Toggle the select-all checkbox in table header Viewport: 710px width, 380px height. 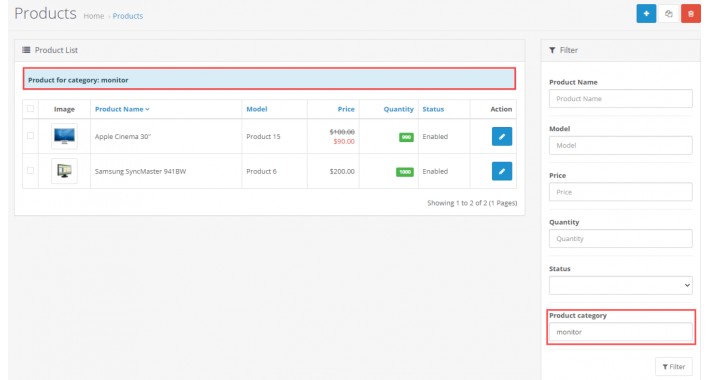pyautogui.click(x=30, y=108)
